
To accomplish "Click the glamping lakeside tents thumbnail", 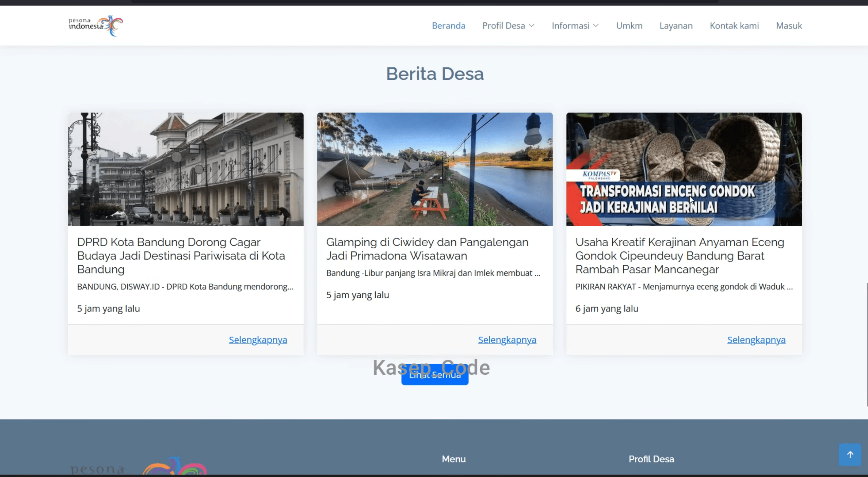I will 435,169.
